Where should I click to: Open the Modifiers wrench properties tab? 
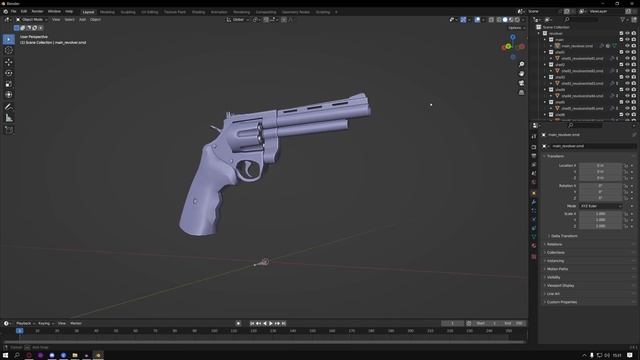pyautogui.click(x=534, y=202)
